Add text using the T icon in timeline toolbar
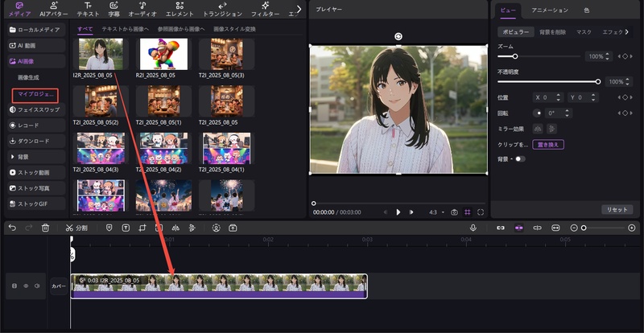The height and width of the screenshot is (333, 644). [x=126, y=228]
